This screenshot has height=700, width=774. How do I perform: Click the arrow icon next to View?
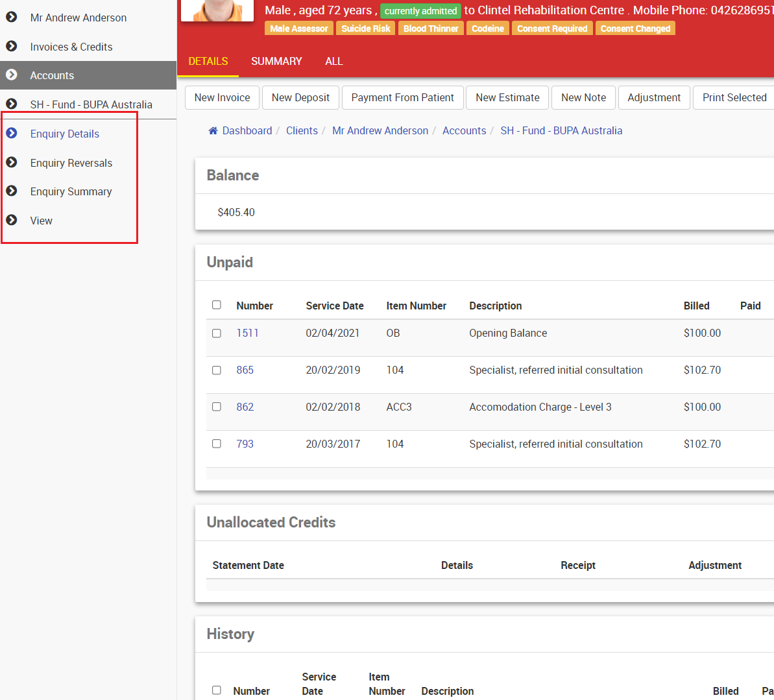[12, 221]
